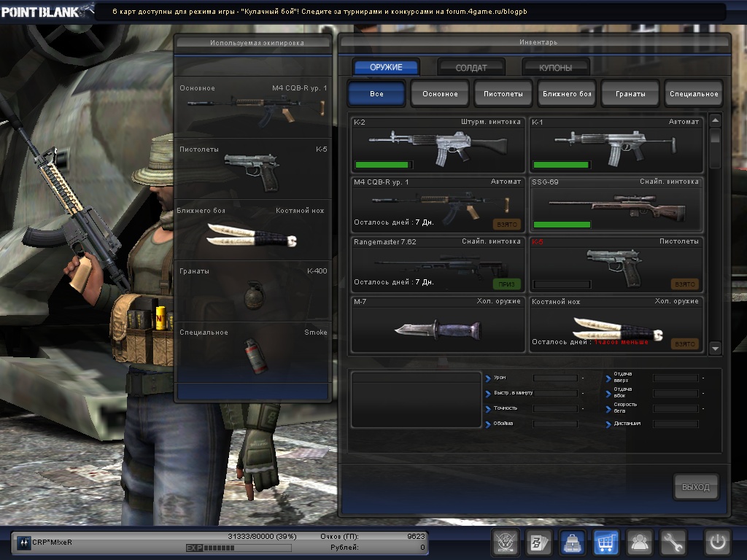Click the Очков (ГП) 9623 value

pos(415,536)
